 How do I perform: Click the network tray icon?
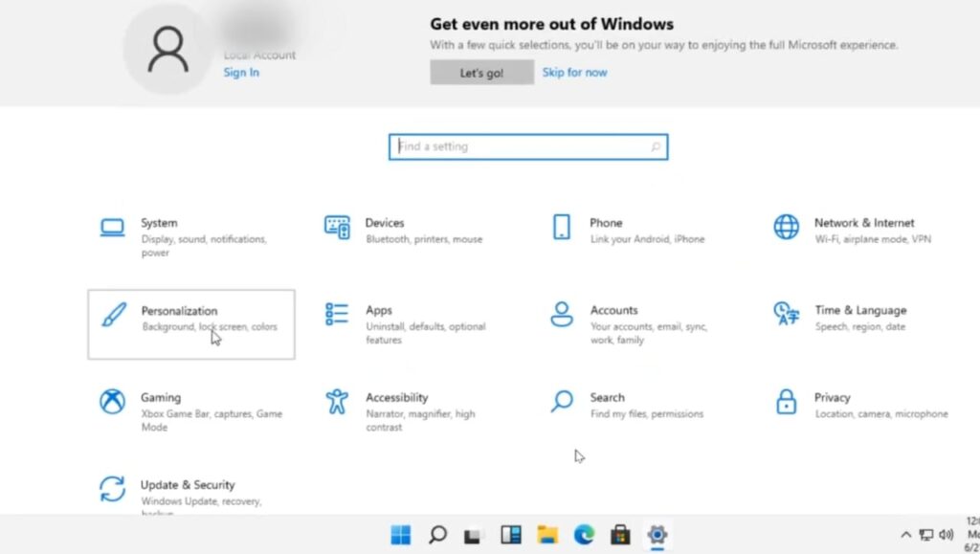[x=926, y=535]
